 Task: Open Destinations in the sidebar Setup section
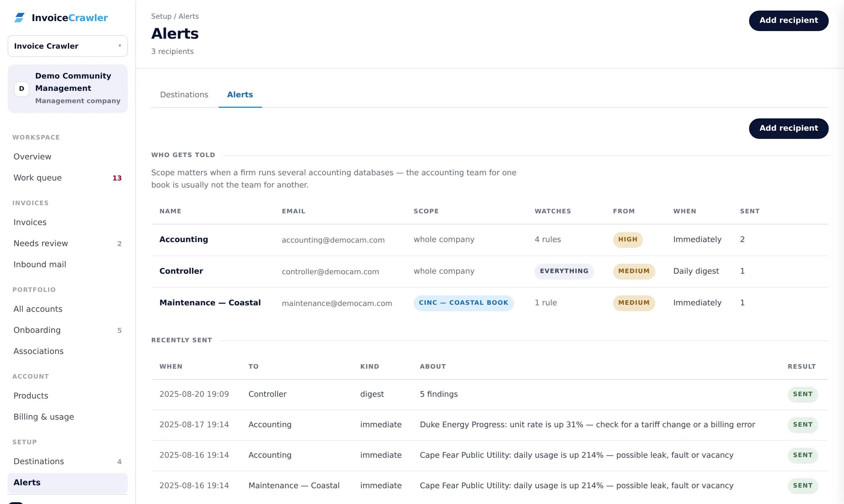tap(68, 461)
